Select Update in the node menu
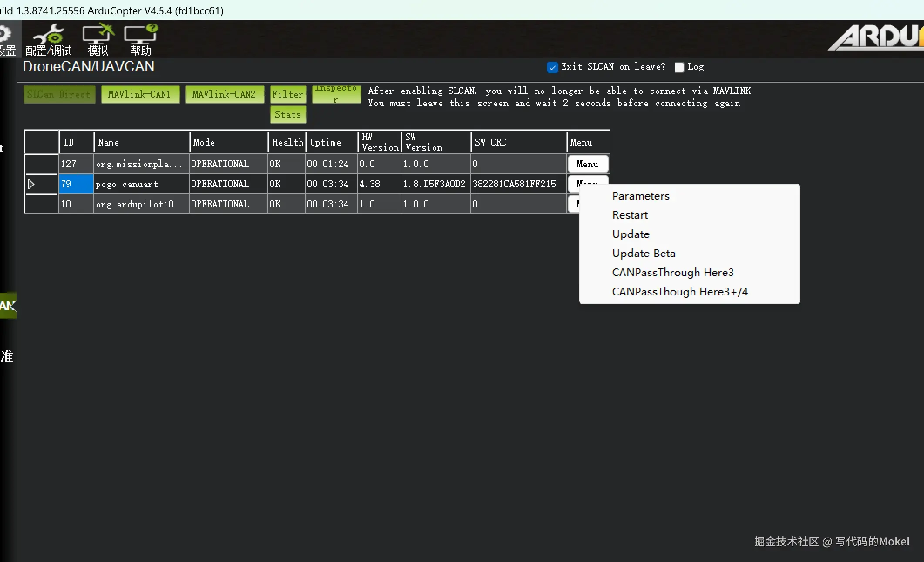The height and width of the screenshot is (562, 924). coord(631,234)
